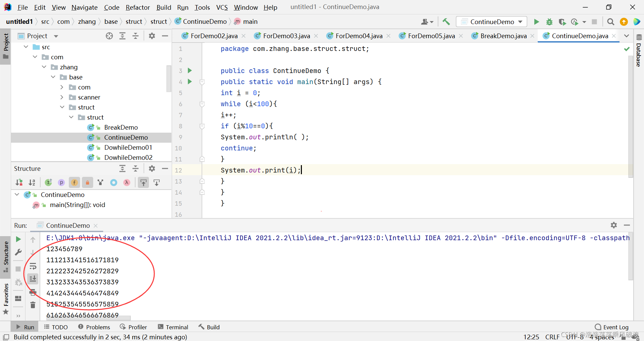Click the CRLF line separator indicator

tap(552, 337)
